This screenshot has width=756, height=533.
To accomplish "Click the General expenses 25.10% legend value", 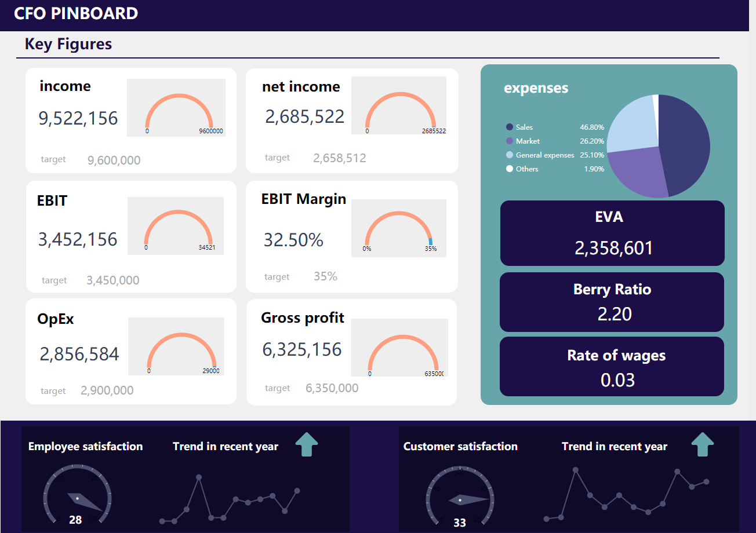I will pyautogui.click(x=592, y=155).
